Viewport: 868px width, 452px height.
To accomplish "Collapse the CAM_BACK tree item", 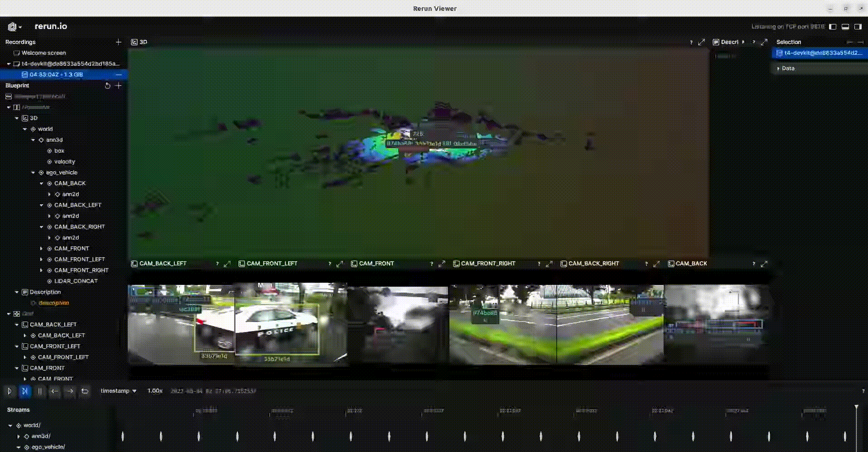I will [x=42, y=183].
